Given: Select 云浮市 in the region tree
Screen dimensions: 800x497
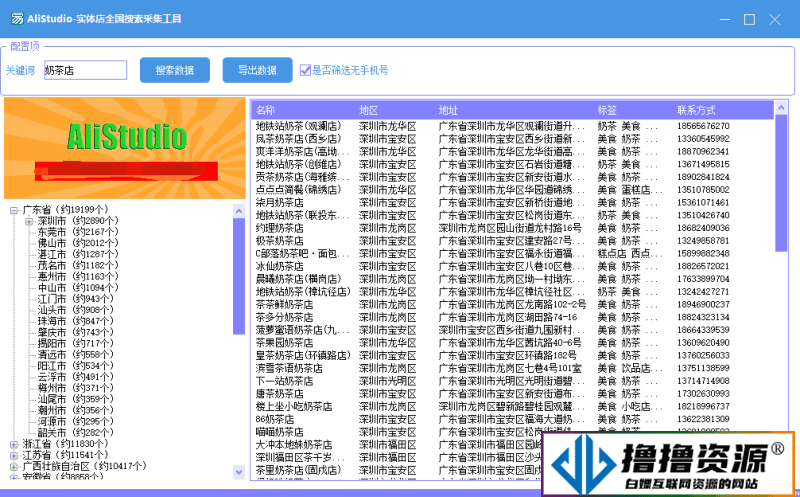Looking at the screenshot, I should click(x=76, y=377).
